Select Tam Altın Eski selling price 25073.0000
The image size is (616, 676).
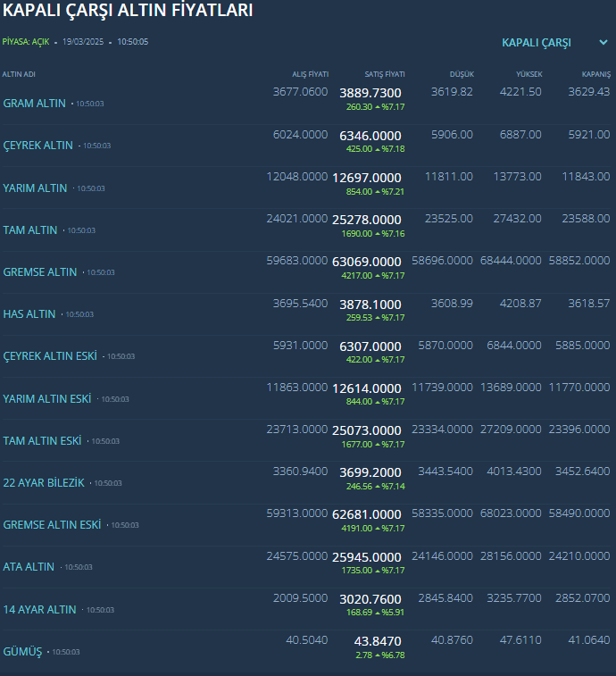point(367,430)
